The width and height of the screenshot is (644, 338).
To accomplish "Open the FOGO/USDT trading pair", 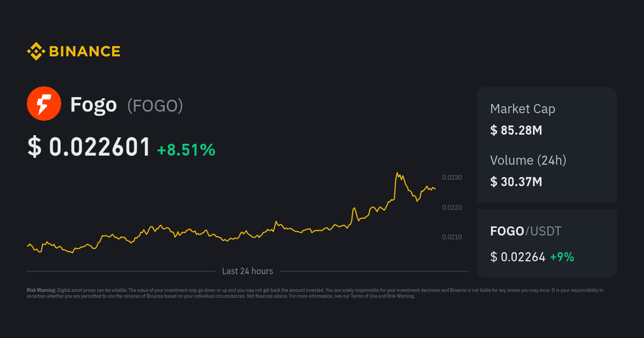I will point(526,231).
